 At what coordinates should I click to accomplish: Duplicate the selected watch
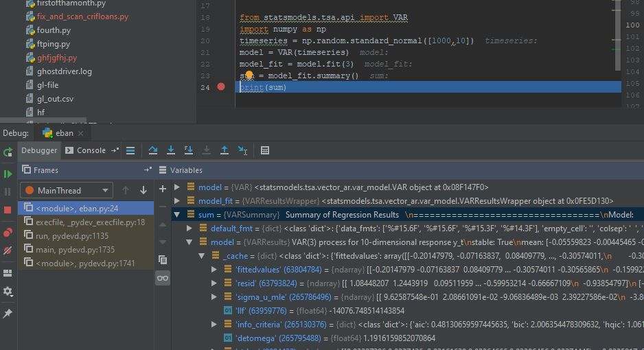pyautogui.click(x=163, y=259)
